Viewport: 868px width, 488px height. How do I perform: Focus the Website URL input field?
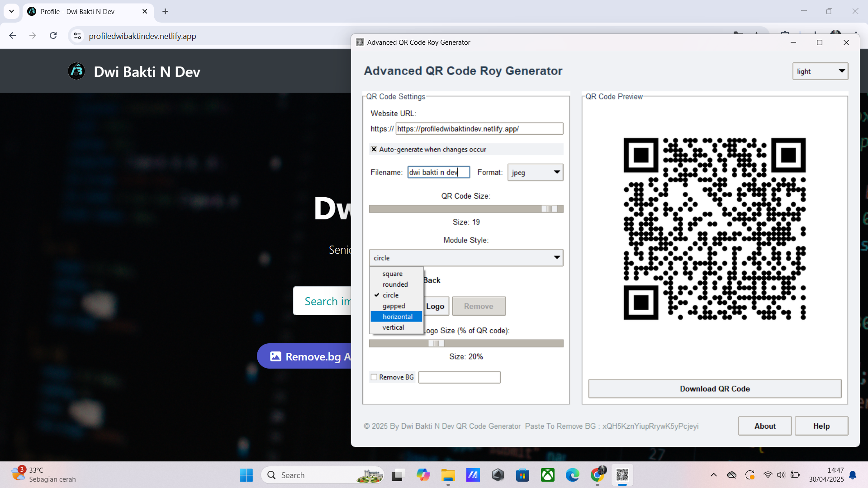(479, 129)
